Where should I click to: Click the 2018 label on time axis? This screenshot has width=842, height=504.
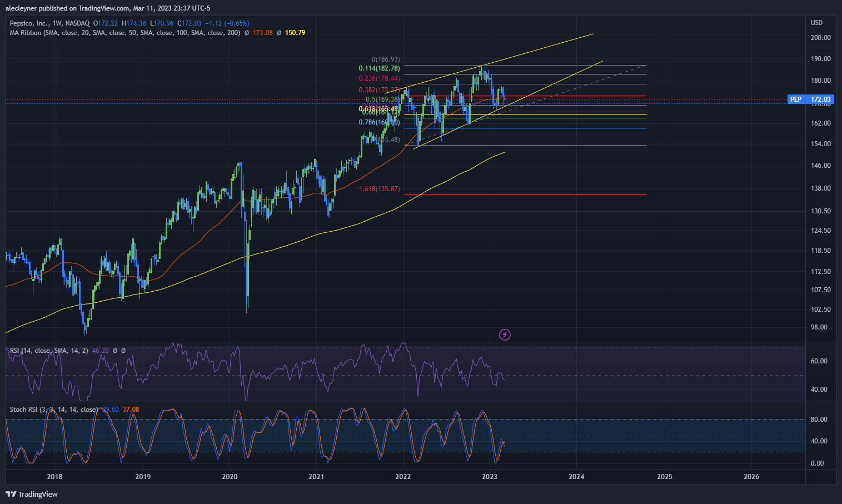[x=54, y=476]
